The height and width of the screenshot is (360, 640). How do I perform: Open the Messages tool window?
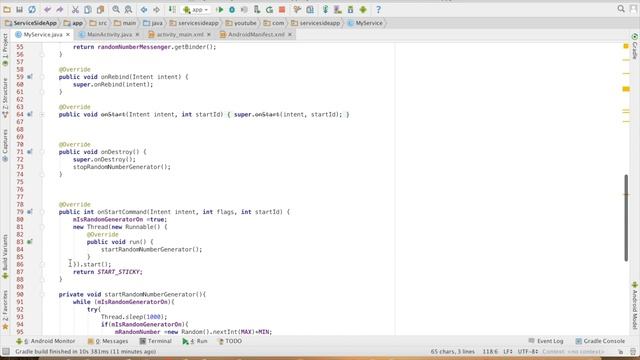point(108,341)
